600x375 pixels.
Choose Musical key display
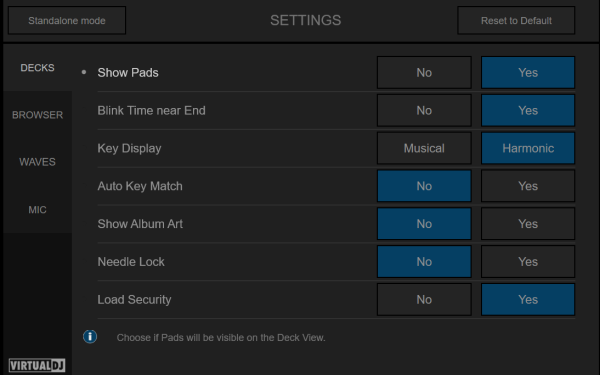pyautogui.click(x=424, y=148)
